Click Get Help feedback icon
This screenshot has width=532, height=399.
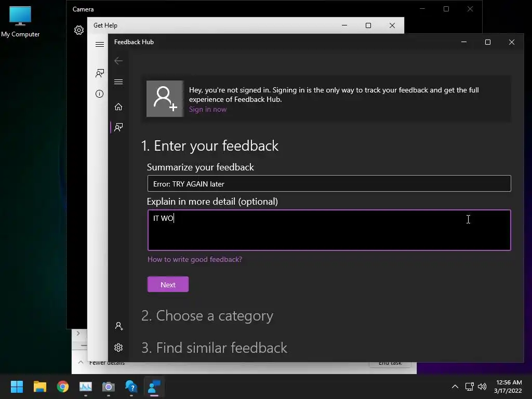coord(99,73)
